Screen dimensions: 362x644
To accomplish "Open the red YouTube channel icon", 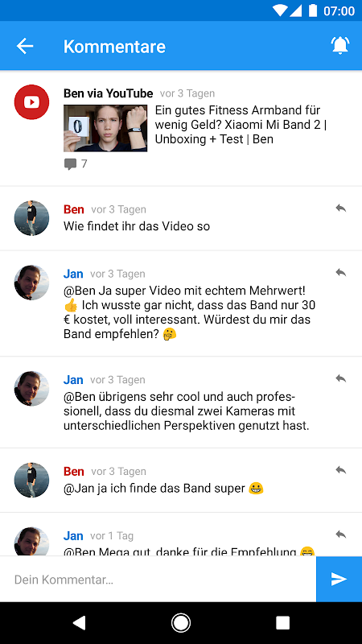I will (31, 102).
